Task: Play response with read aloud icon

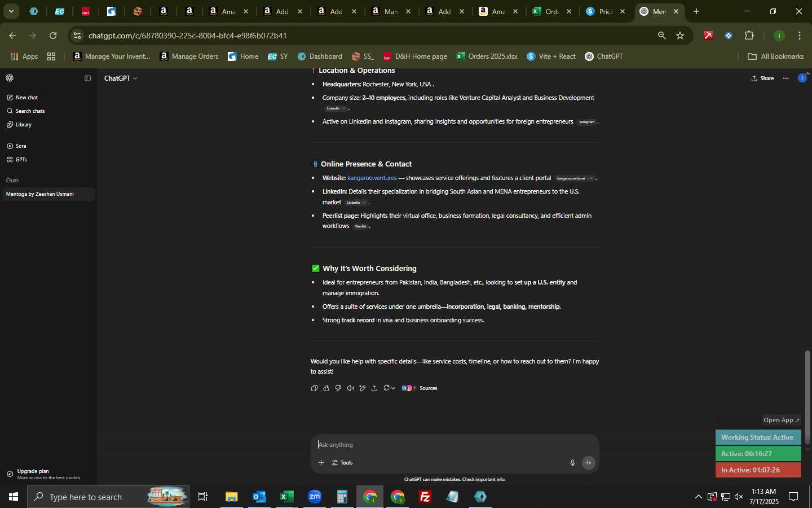Action: point(351,388)
